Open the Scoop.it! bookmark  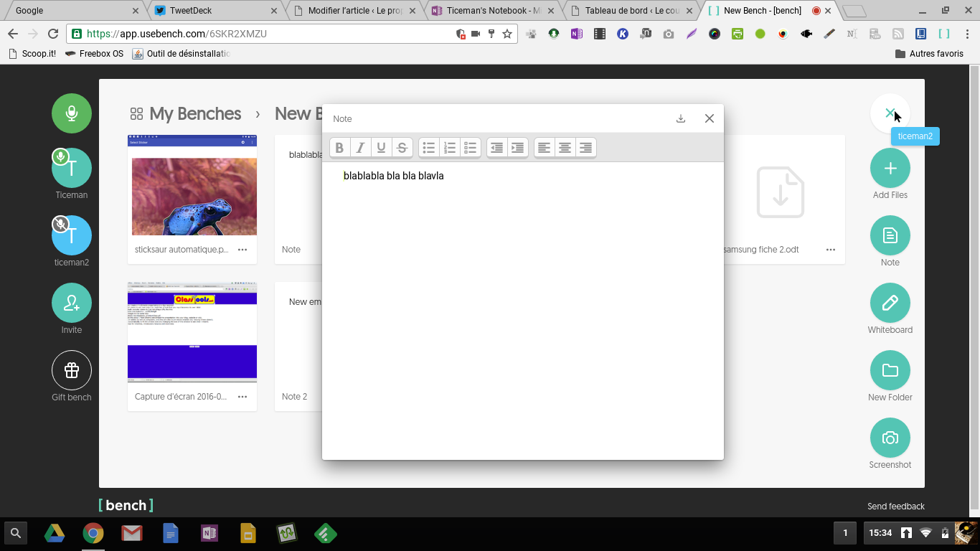(32, 54)
